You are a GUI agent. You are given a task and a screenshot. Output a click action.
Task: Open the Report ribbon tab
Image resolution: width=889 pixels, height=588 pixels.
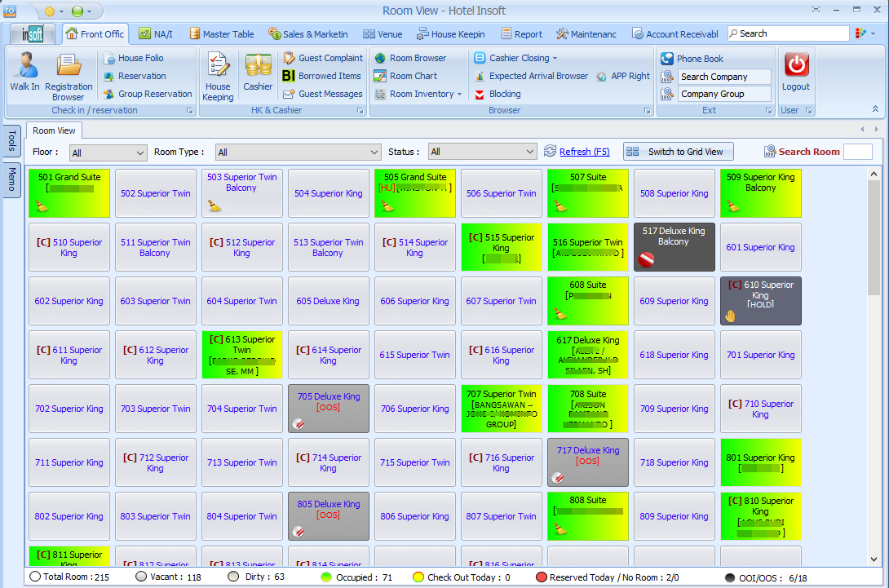coord(521,34)
